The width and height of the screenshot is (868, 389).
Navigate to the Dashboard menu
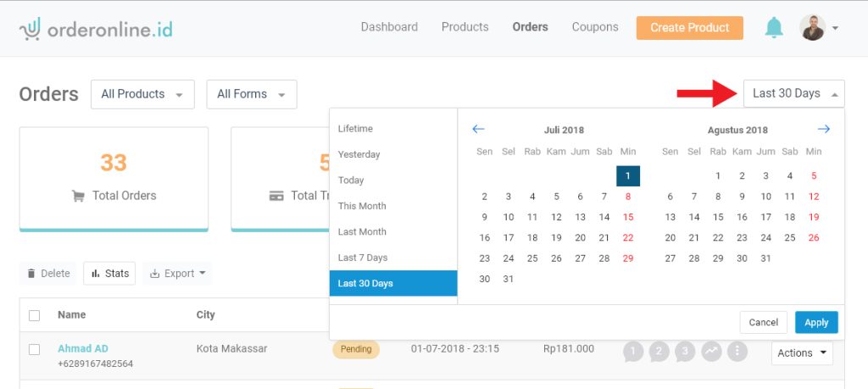[389, 27]
